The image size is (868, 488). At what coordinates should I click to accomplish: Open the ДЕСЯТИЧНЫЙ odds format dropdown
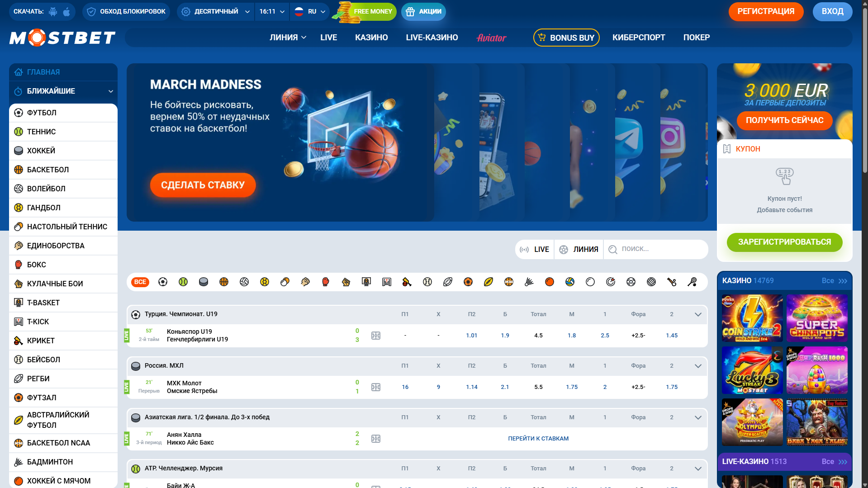[216, 12]
